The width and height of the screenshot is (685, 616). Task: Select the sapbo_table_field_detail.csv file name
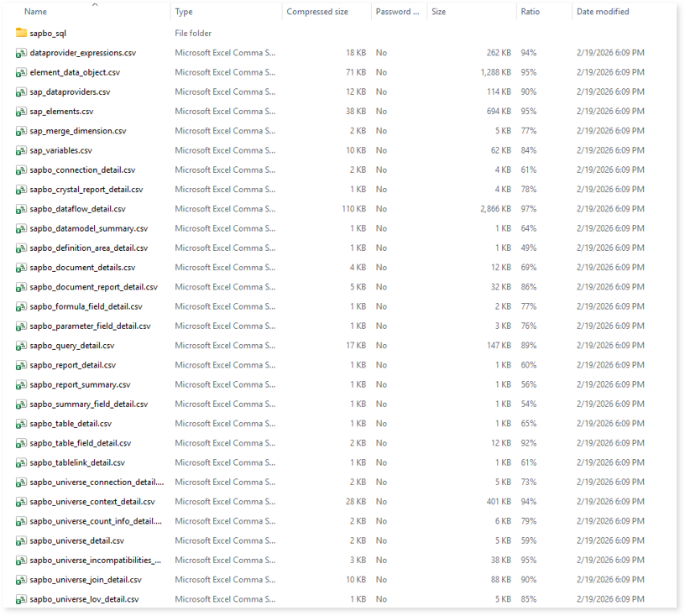80,443
